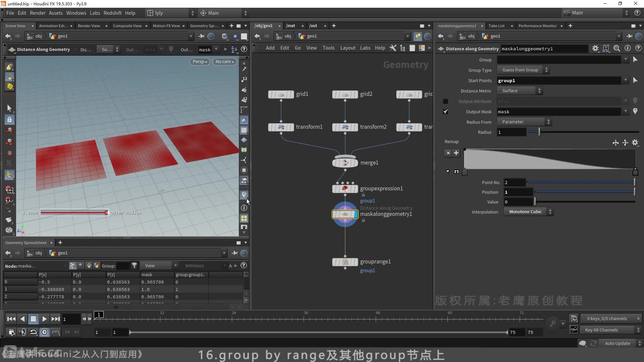Click viewport pin marker display icon
This screenshot has height=362, width=644.
point(244,195)
